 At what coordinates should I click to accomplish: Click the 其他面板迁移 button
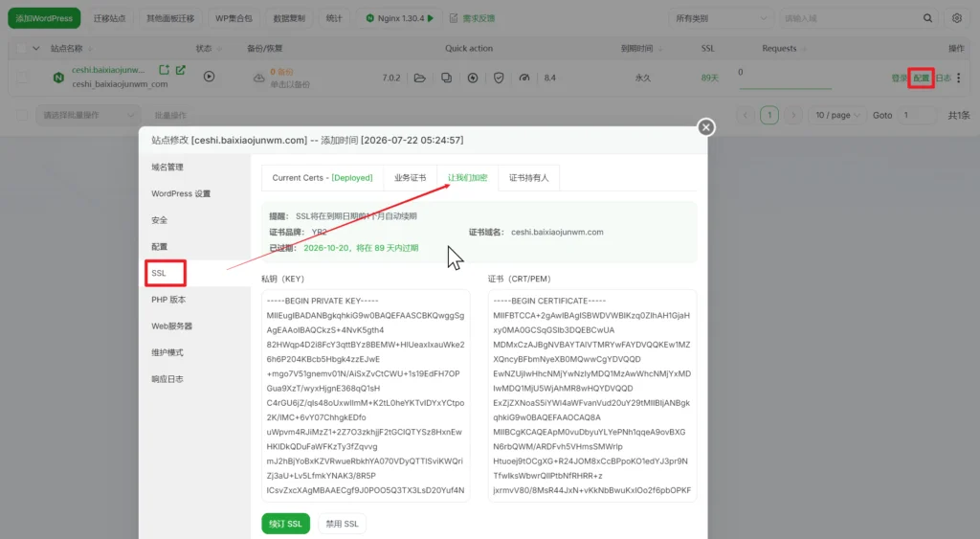point(170,18)
